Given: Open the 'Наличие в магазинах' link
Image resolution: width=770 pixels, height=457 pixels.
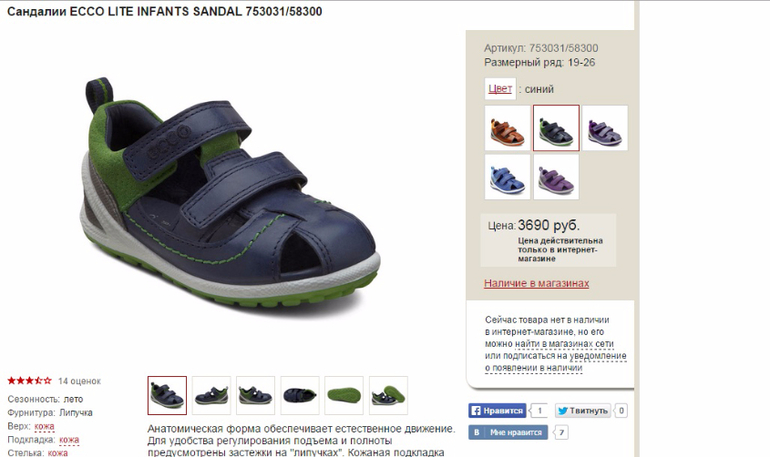Looking at the screenshot, I should 536,283.
